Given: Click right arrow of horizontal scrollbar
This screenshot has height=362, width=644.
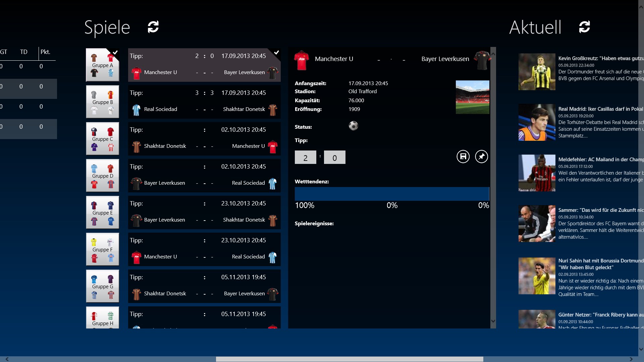Looking at the screenshot, I should 631,359.
